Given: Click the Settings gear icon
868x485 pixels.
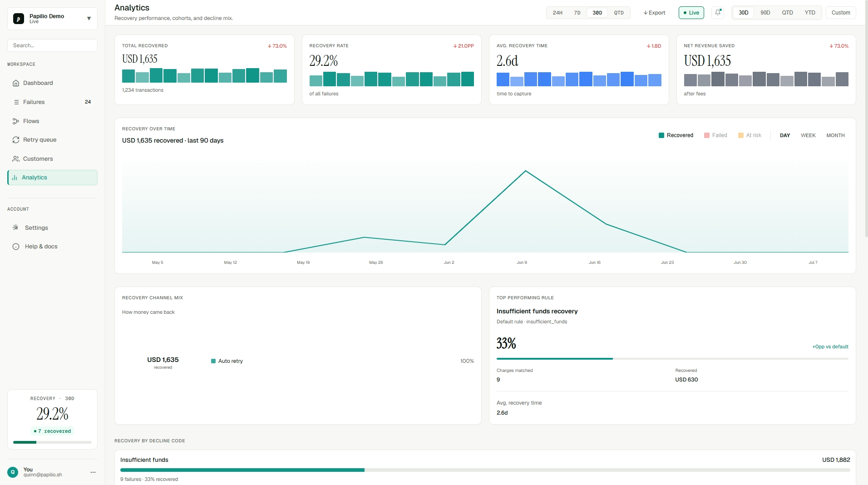Looking at the screenshot, I should pos(15,228).
